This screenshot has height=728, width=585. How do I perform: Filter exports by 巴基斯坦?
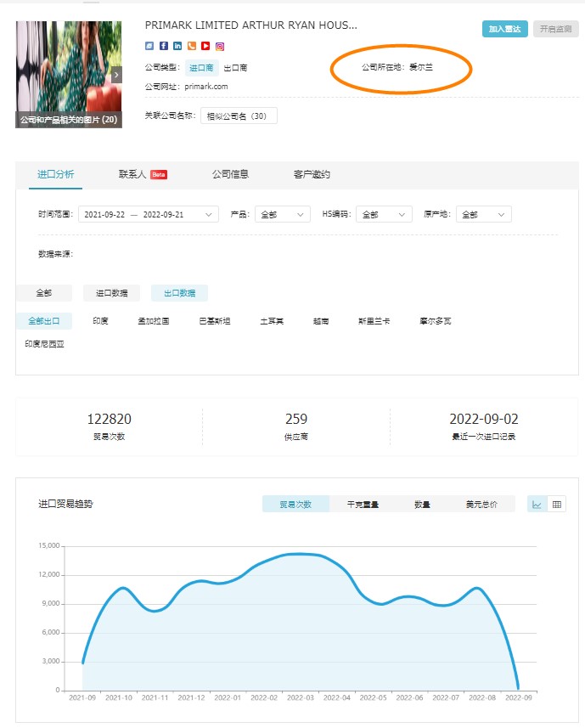pyautogui.click(x=215, y=321)
